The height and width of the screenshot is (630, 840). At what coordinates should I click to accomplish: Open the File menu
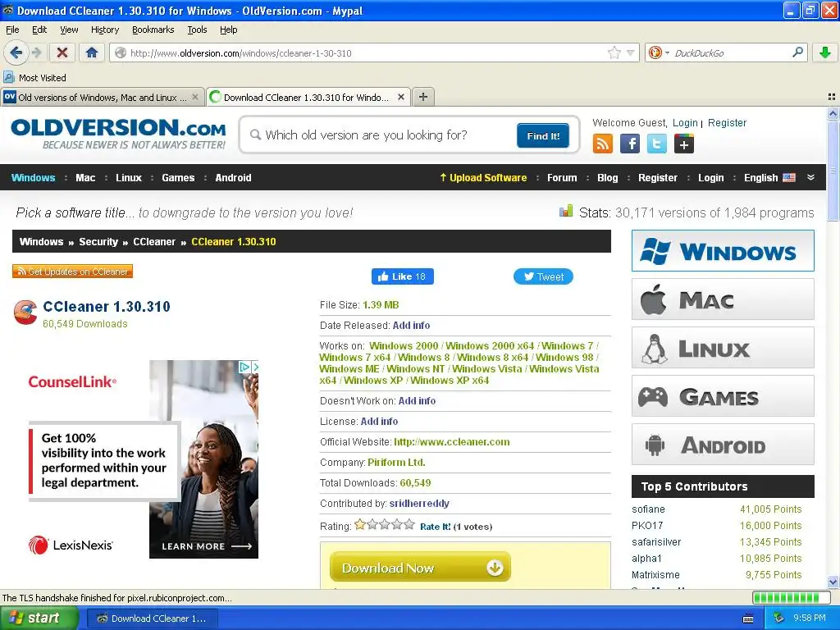tap(12, 30)
